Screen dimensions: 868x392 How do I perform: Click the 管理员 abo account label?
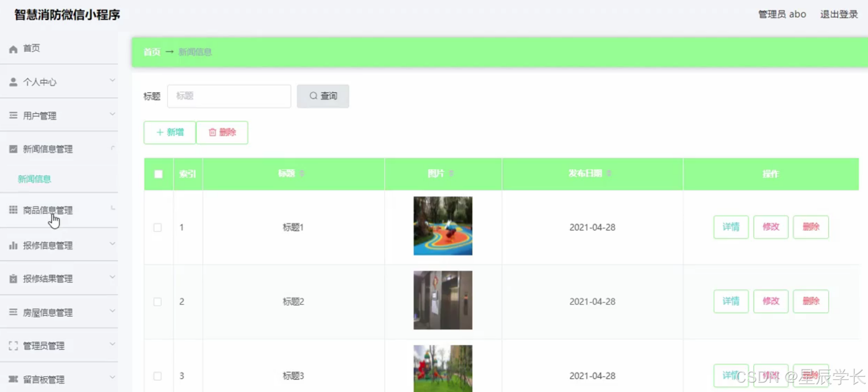pyautogui.click(x=782, y=14)
